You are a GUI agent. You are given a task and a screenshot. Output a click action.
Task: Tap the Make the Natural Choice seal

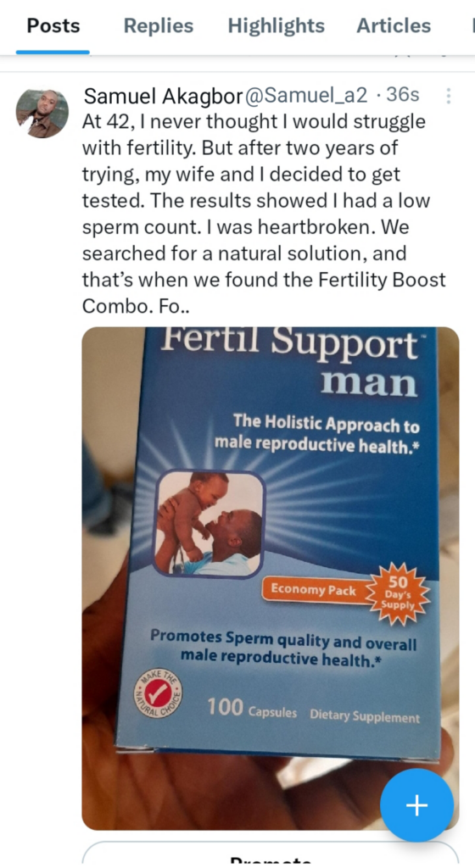[159, 693]
